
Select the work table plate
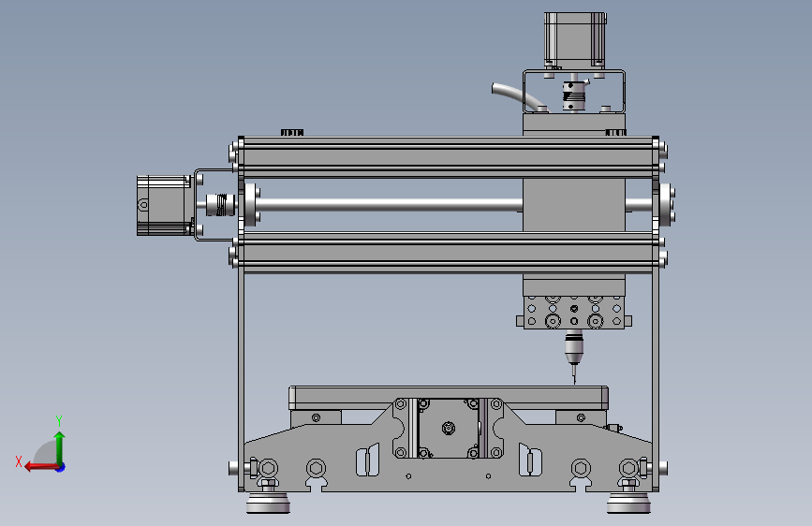[449, 398]
